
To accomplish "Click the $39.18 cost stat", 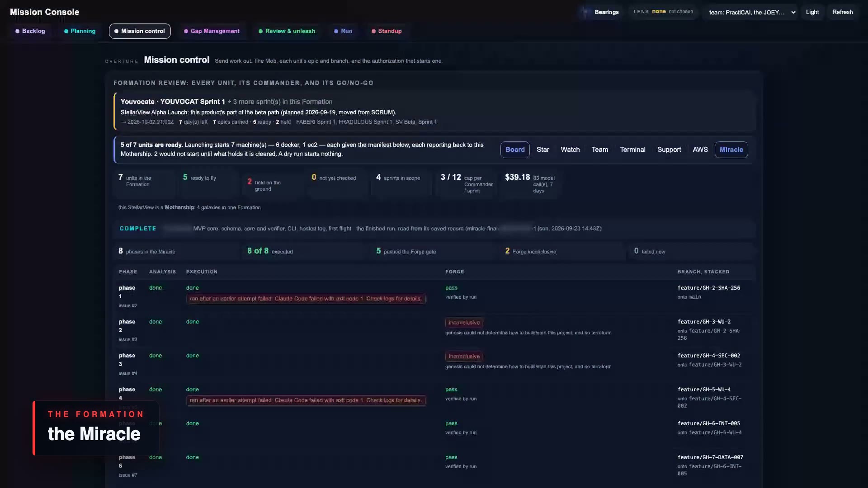I will [530, 183].
